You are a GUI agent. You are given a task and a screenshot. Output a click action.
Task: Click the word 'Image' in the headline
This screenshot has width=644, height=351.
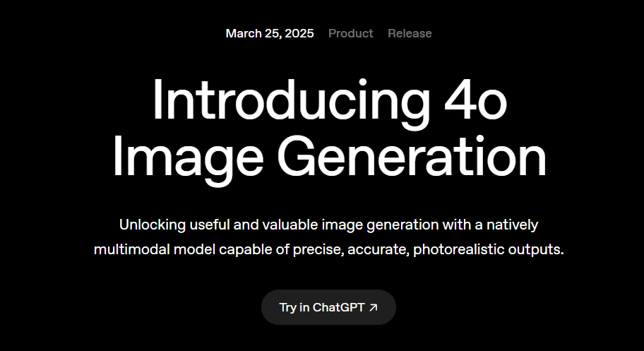coord(188,159)
